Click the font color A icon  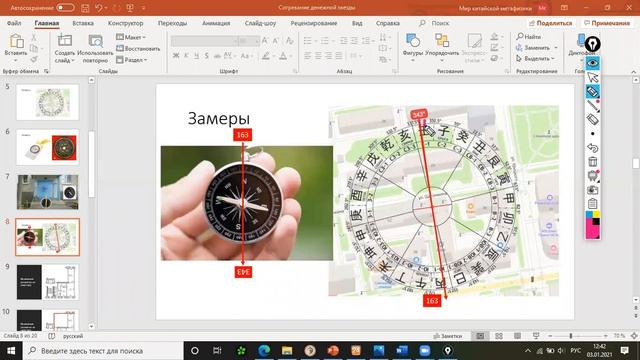click(x=283, y=56)
